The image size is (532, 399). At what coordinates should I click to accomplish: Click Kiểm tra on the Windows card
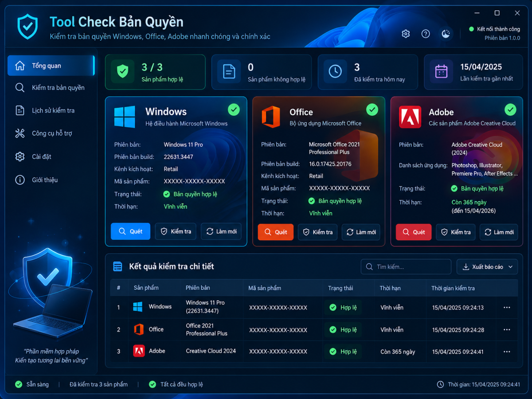[176, 231]
